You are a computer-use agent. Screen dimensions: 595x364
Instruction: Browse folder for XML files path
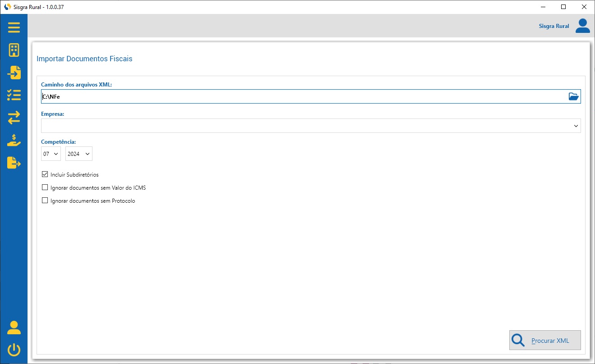pyautogui.click(x=573, y=96)
